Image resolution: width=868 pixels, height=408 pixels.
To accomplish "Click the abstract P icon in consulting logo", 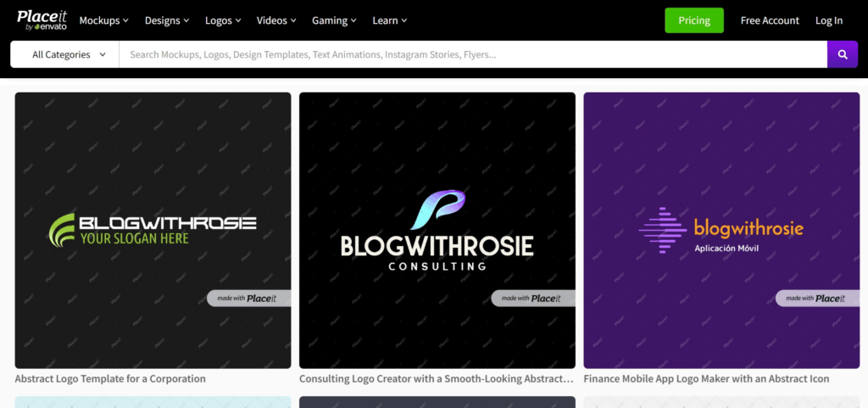I will 436,210.
